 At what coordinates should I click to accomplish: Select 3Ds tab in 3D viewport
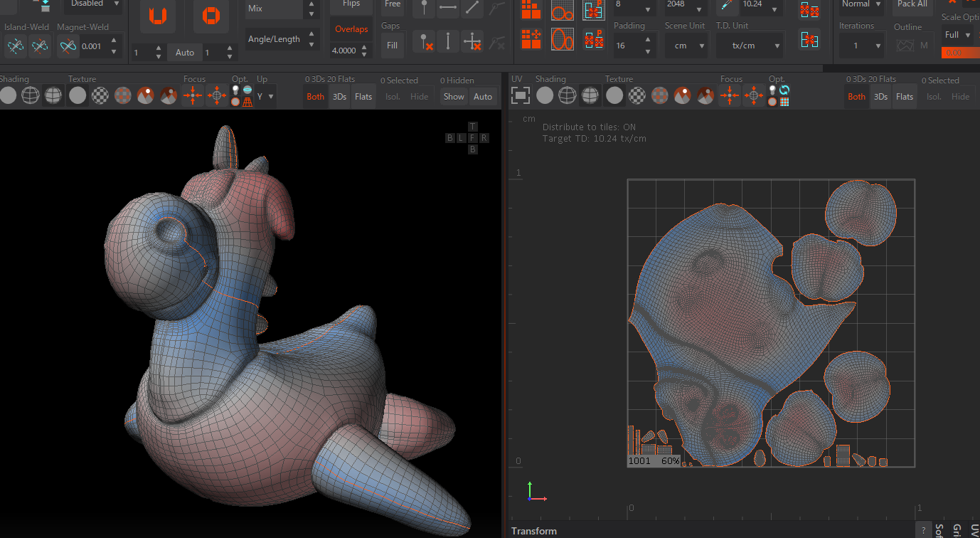[x=340, y=97]
